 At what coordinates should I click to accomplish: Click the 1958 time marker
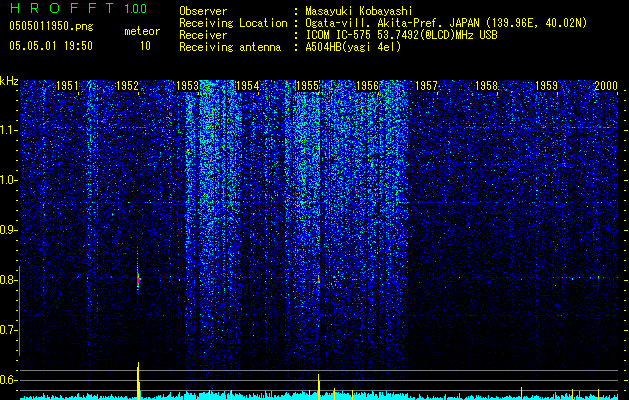(486, 86)
